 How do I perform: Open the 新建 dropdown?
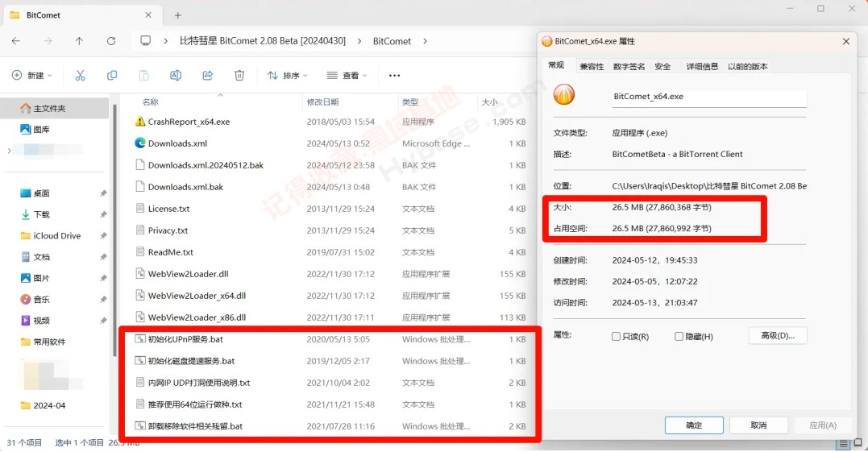click(x=32, y=75)
